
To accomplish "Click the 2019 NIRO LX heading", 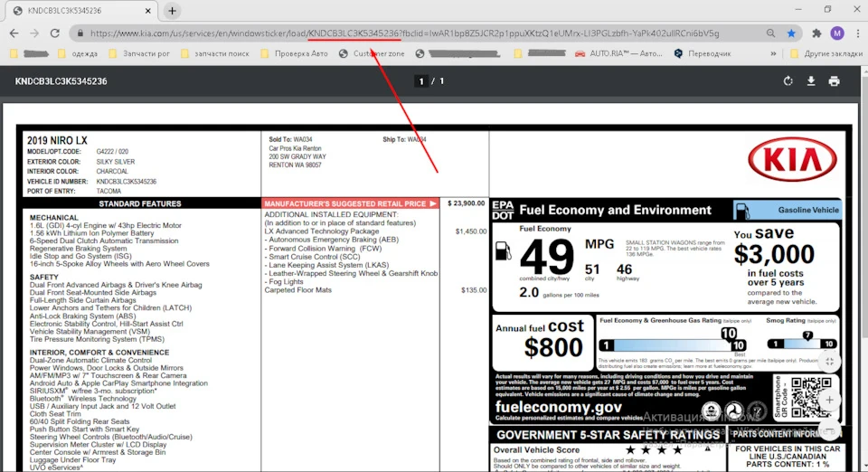I will [x=57, y=140].
